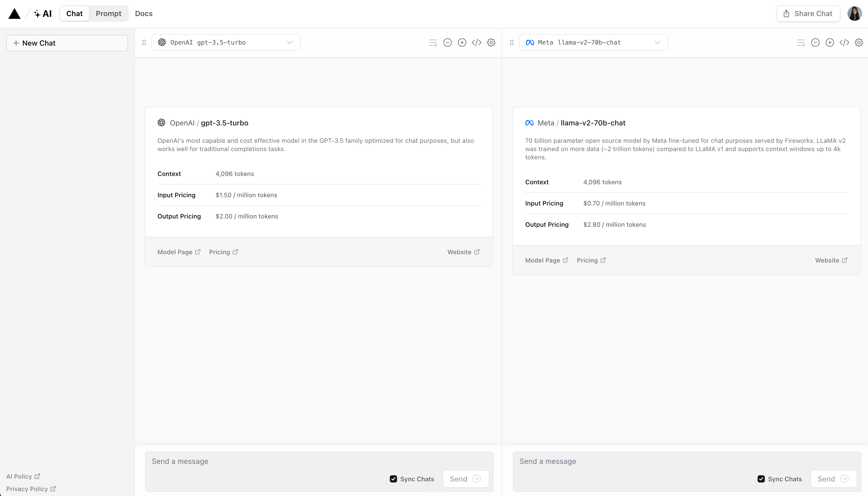Remove the gpt-3.5-turbo panel with minus icon
Screen dimensions: 868x496
point(448,42)
